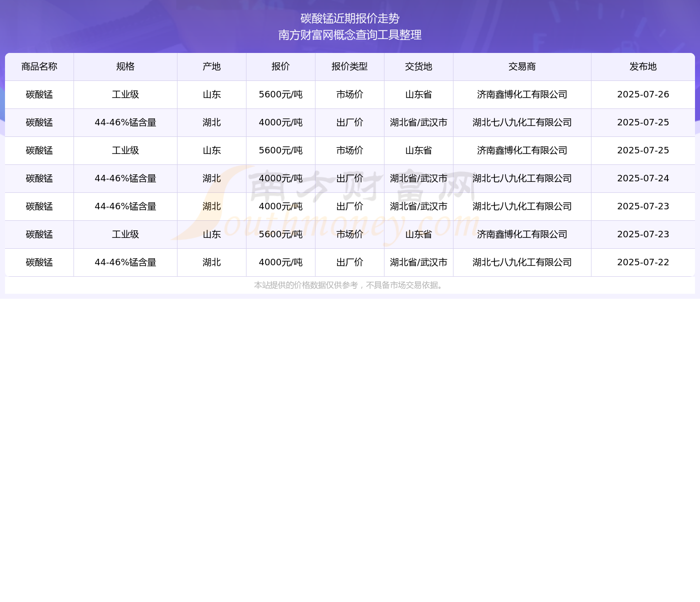The image size is (700, 602).
Task: Select the 交易商 column header
Action: click(x=522, y=66)
